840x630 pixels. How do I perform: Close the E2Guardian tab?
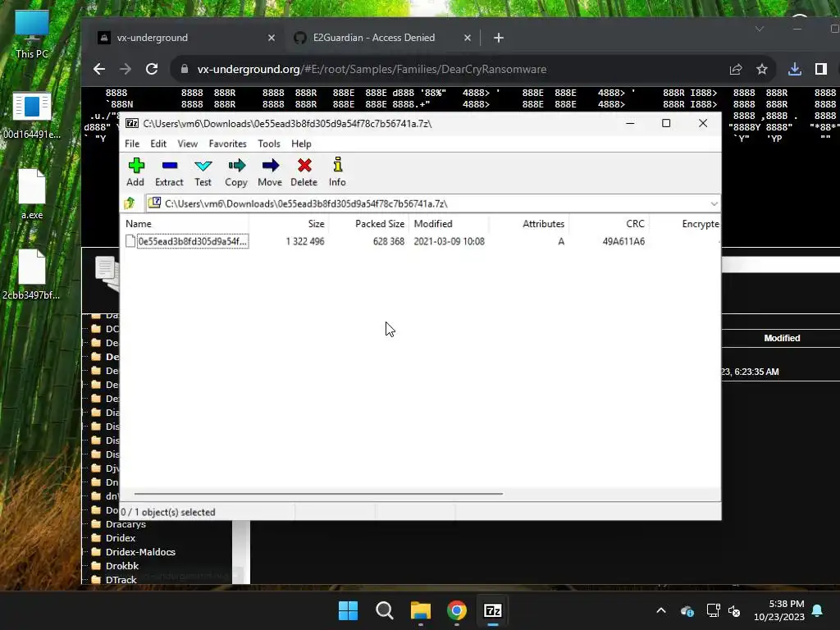467,38
